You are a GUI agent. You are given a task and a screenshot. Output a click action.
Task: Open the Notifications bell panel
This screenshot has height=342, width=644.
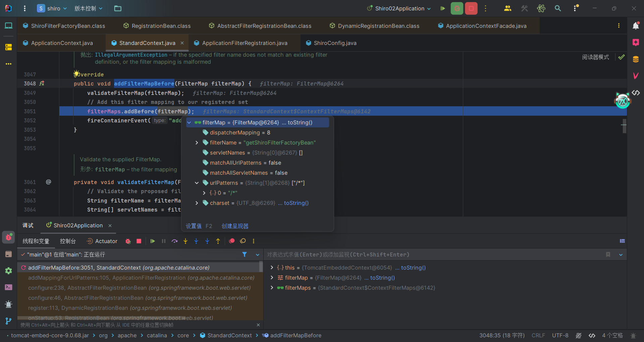636,25
